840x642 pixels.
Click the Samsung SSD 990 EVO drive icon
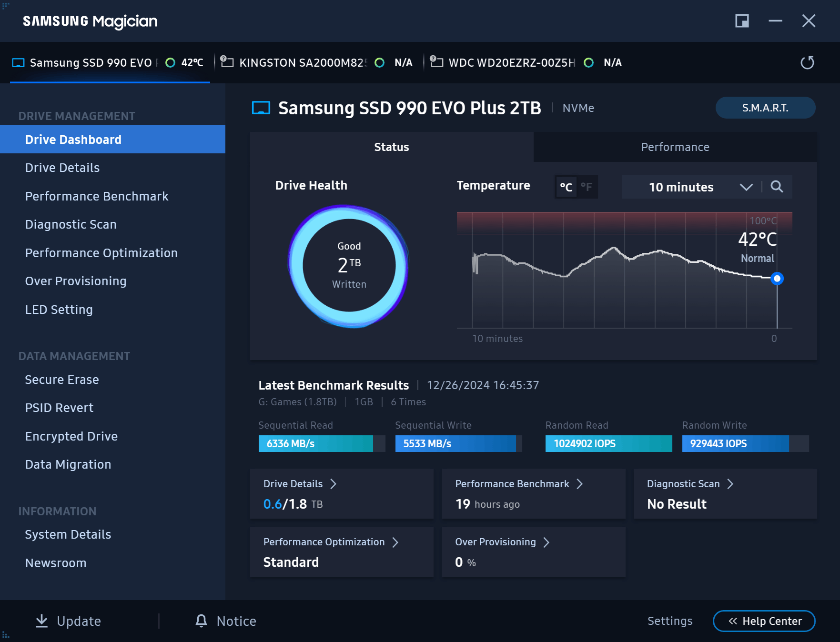click(18, 63)
